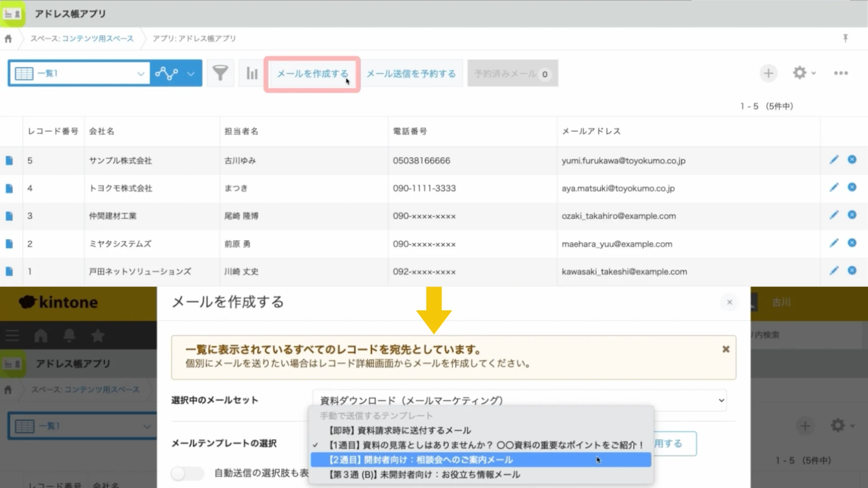Open the app settings gear icon
The image size is (868, 488).
[800, 73]
